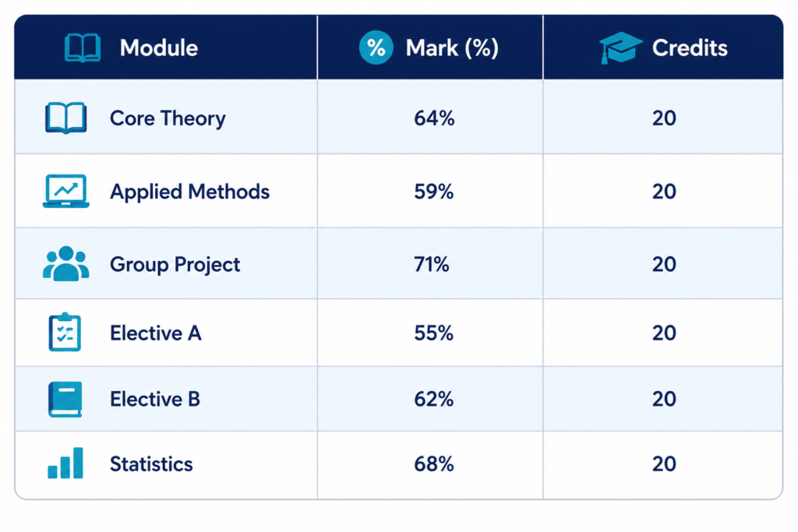Click the 64% mark for Core Theory
The height and width of the screenshot is (532, 798).
[x=434, y=118]
